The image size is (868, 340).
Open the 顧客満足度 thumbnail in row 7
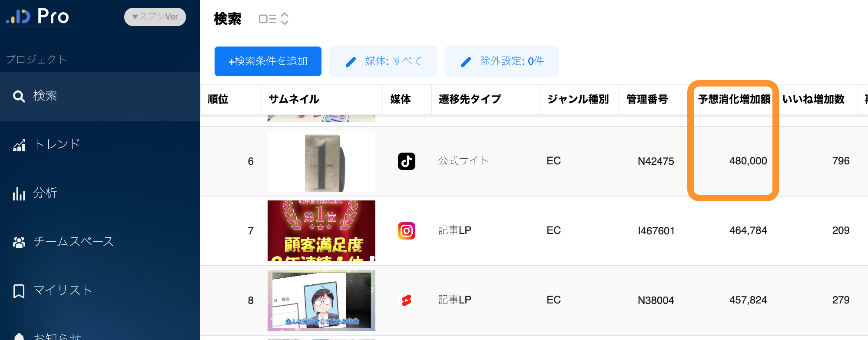point(321,231)
